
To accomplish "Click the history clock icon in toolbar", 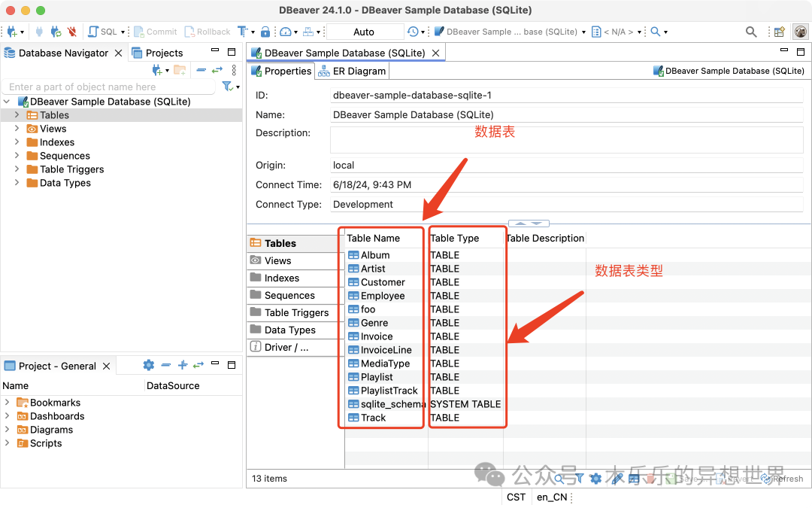I will 413,32.
